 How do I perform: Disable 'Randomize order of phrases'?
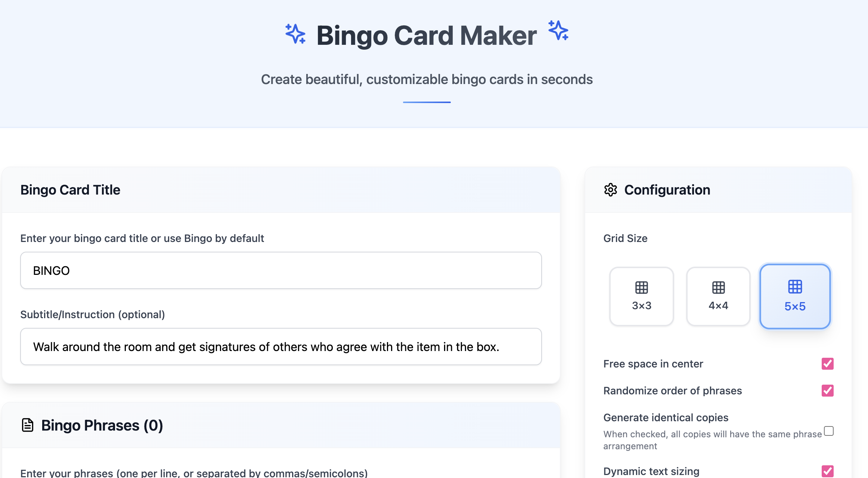(x=828, y=391)
